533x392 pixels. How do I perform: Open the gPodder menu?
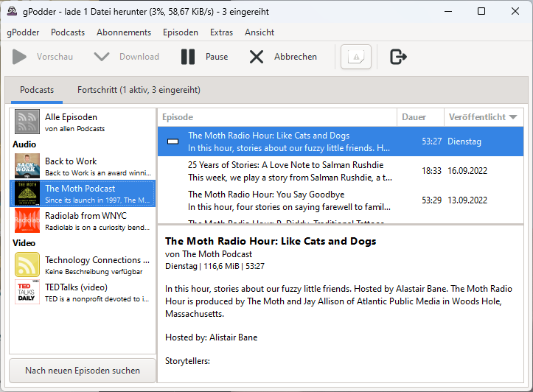[x=23, y=32]
